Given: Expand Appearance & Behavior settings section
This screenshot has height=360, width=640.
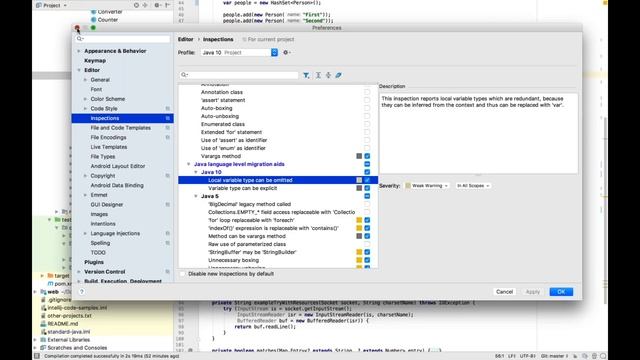Looking at the screenshot, I should [79, 51].
